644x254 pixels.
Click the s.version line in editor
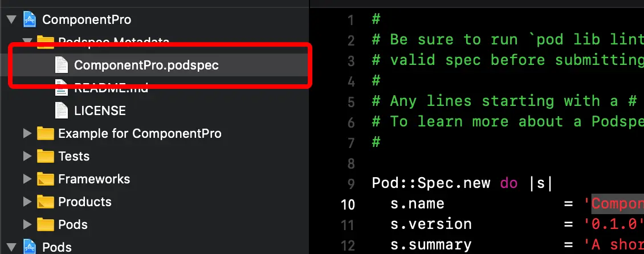click(x=431, y=224)
